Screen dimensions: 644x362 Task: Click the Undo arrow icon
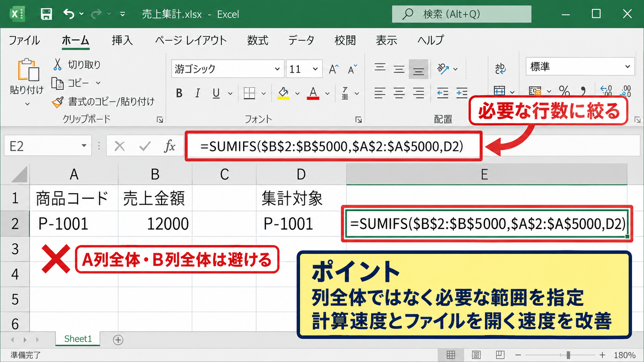69,14
